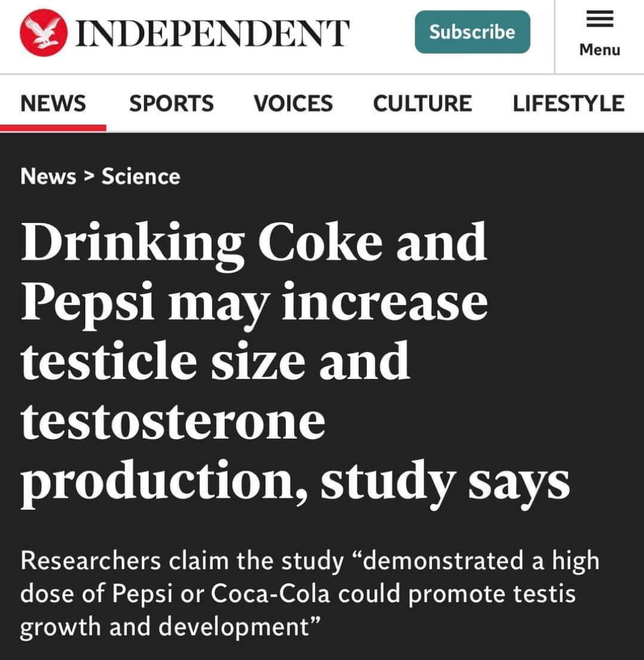The height and width of the screenshot is (660, 644).
Task: Open the hamburger menu icon
Action: [599, 21]
